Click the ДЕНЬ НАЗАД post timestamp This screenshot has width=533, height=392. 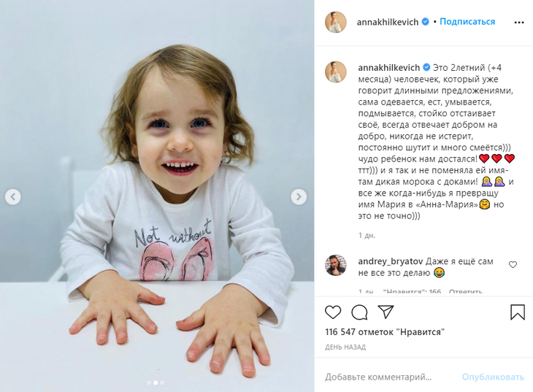click(345, 347)
